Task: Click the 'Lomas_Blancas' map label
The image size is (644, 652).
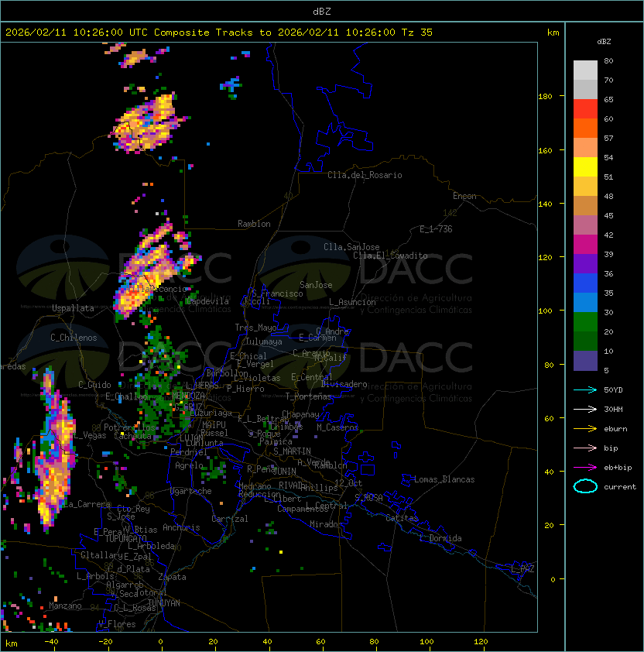Action: pyautogui.click(x=444, y=479)
